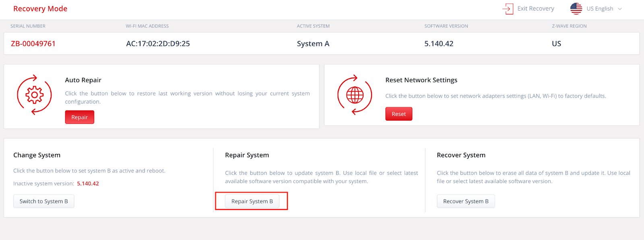Viewport: 644px width, 240px height.
Task: Click the Change System heading
Action: pos(37,155)
